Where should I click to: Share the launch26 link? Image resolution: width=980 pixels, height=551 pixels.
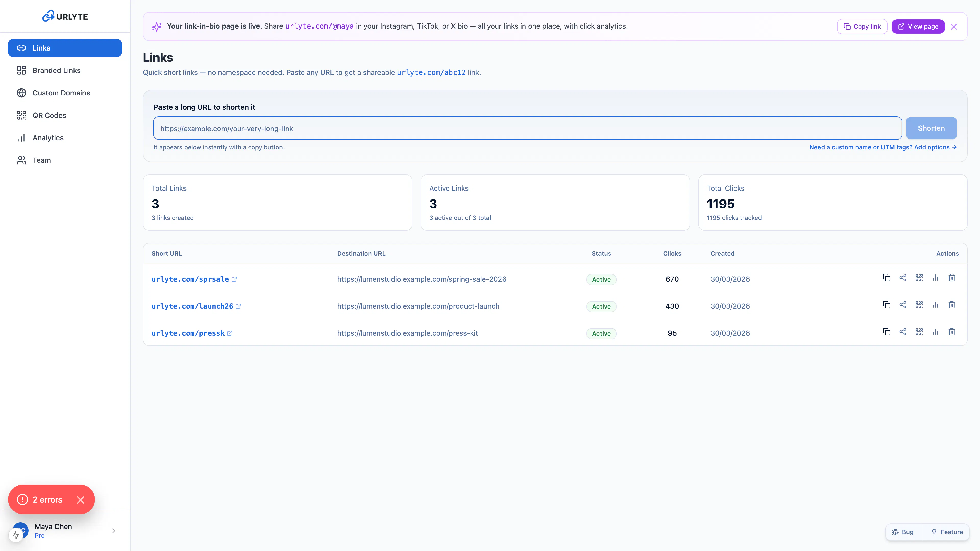pyautogui.click(x=903, y=305)
